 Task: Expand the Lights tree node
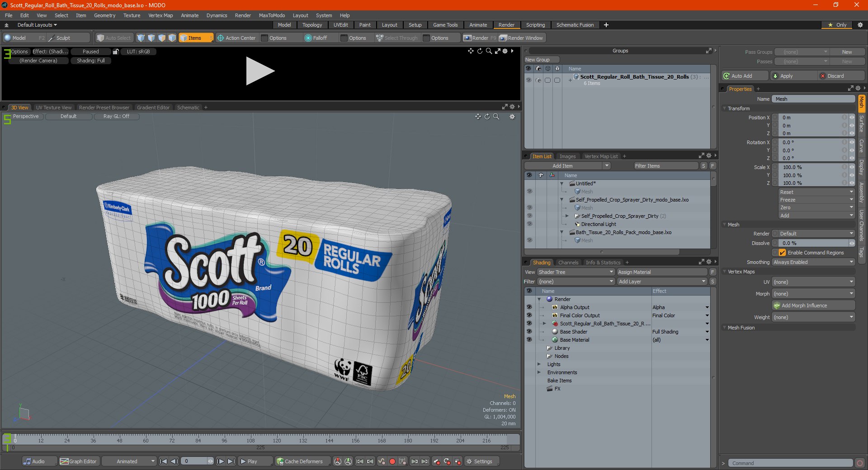539,364
